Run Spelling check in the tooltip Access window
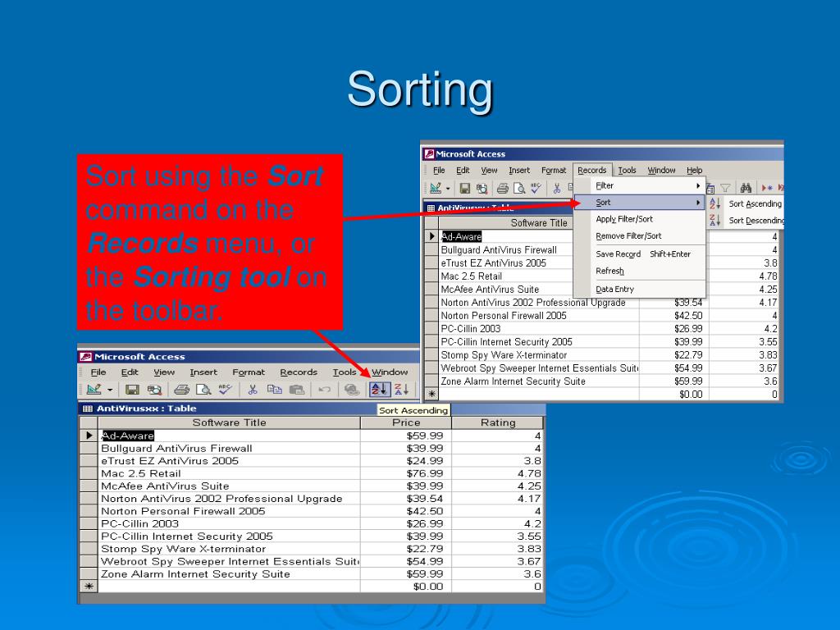The image size is (840, 630). (225, 390)
